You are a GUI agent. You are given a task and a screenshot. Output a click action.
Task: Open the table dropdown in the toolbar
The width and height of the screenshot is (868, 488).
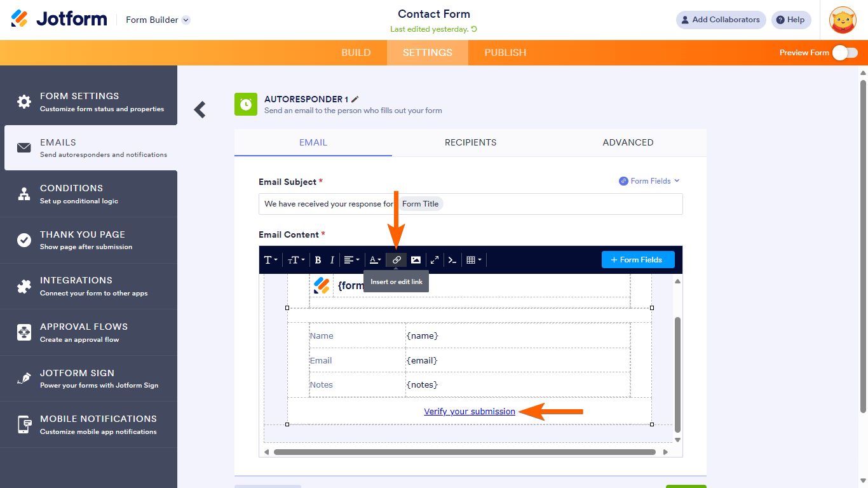click(474, 260)
